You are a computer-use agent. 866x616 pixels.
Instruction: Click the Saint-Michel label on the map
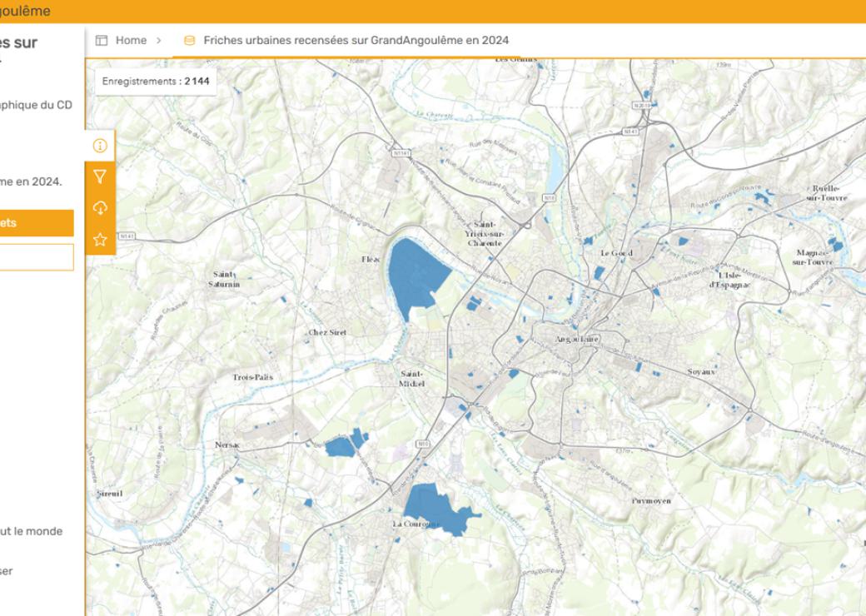coord(411,379)
